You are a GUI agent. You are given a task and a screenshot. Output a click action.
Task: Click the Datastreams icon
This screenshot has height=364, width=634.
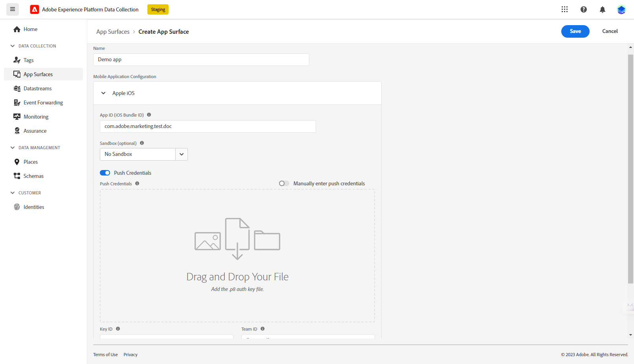tap(17, 88)
